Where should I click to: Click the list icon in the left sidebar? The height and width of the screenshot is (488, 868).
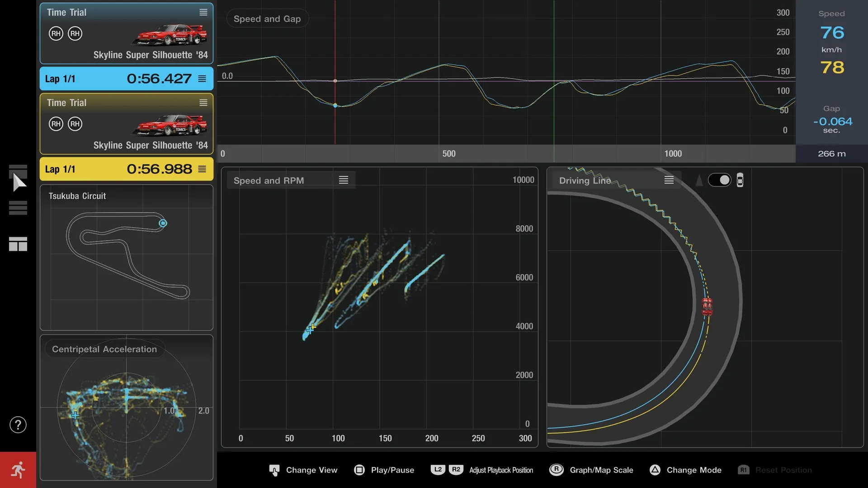[18, 207]
